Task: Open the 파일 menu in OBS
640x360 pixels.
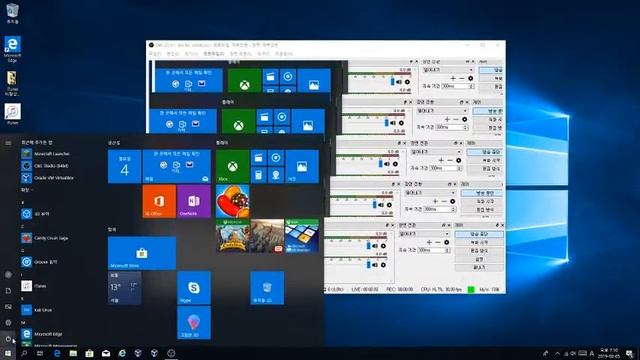Action: (x=155, y=53)
